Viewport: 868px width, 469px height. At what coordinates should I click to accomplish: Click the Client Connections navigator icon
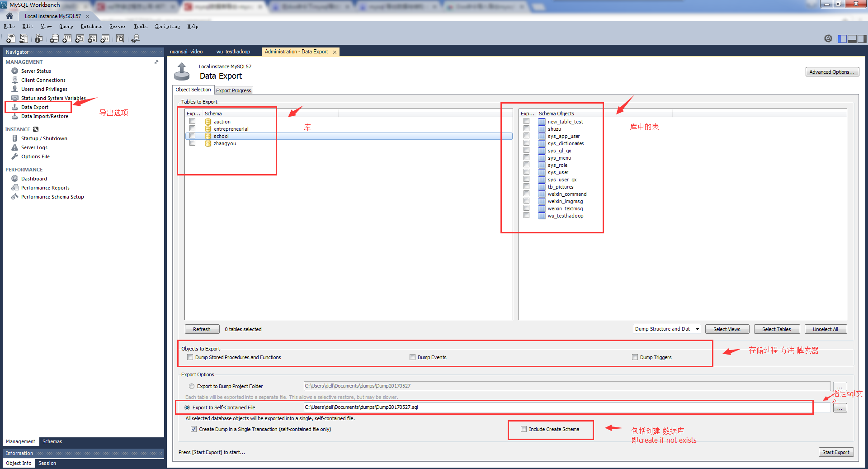click(15, 80)
